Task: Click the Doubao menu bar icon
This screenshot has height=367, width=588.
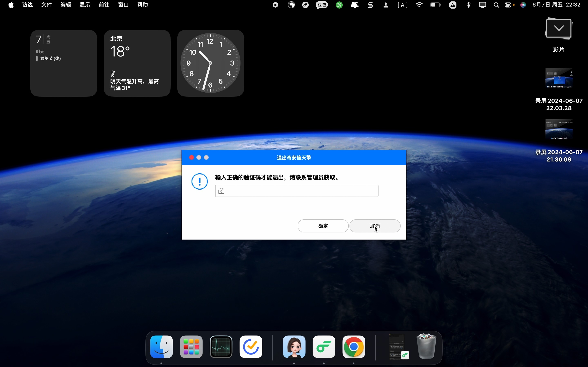Action: click(322, 5)
